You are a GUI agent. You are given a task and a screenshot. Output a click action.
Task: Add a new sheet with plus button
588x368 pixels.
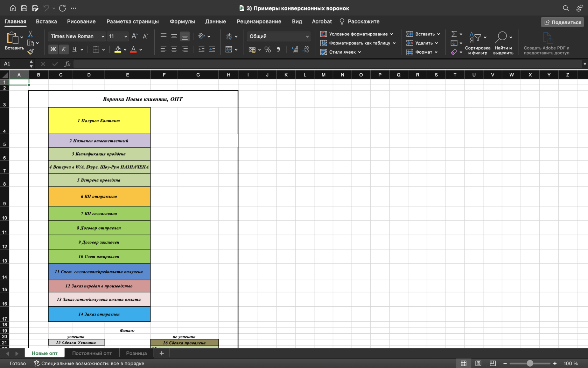[x=162, y=353]
